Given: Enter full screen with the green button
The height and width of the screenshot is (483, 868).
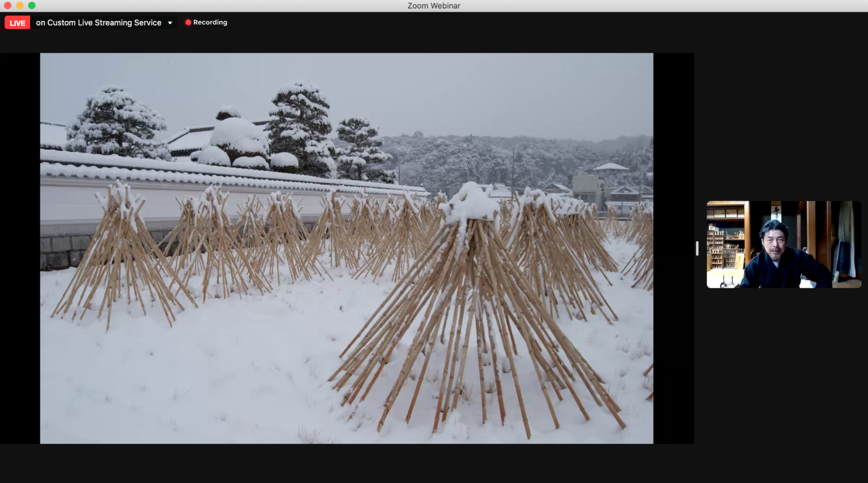Looking at the screenshot, I should tap(32, 6).
